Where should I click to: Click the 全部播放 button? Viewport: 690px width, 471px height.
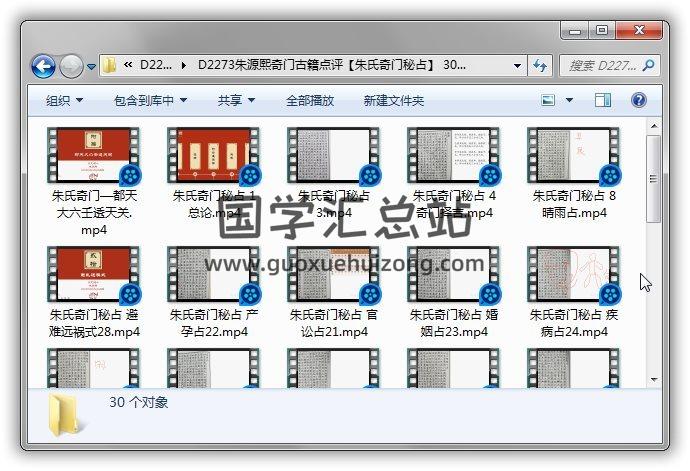tap(310, 101)
